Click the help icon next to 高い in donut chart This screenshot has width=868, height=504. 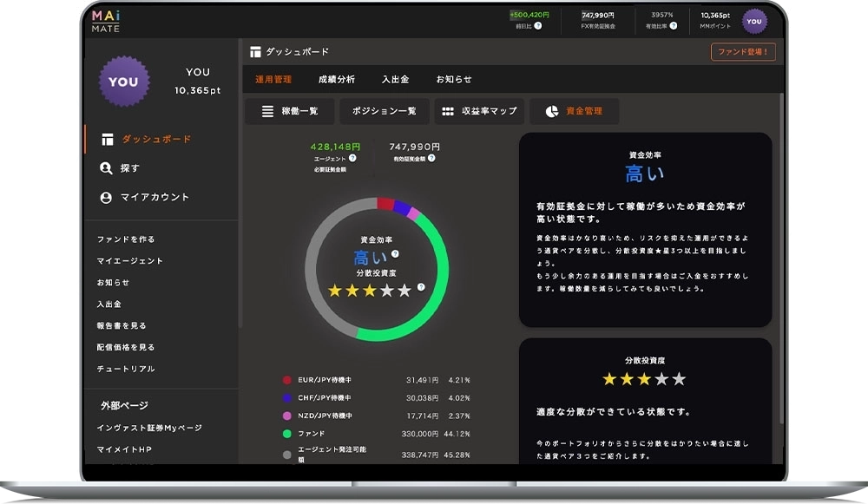(x=395, y=254)
